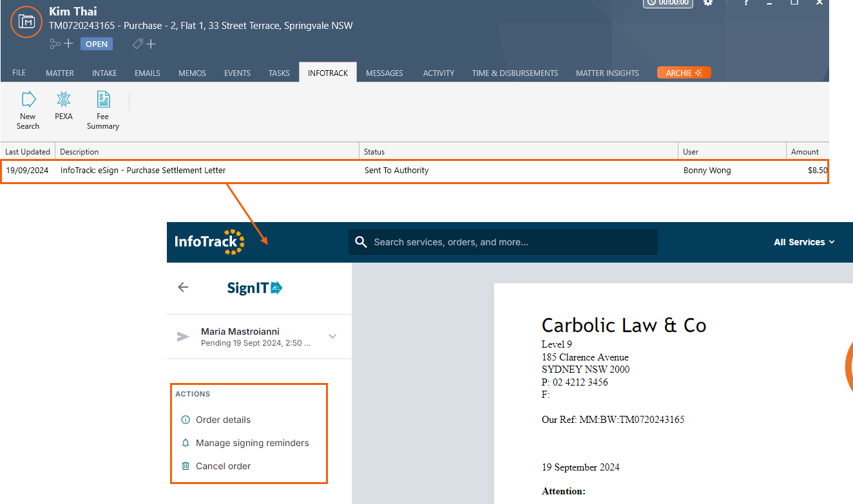The image size is (853, 504).
Task: Go back with the SignIT back arrow
Action: coord(183,287)
